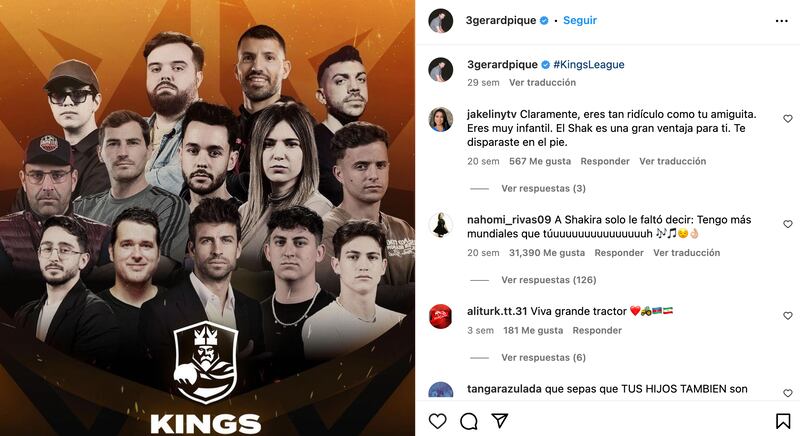
Task: Like tangarazulada's comment heart
Action: click(788, 393)
